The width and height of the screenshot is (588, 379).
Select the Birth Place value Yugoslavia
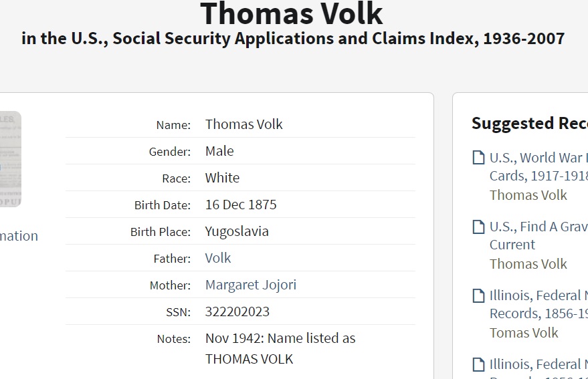(x=237, y=231)
